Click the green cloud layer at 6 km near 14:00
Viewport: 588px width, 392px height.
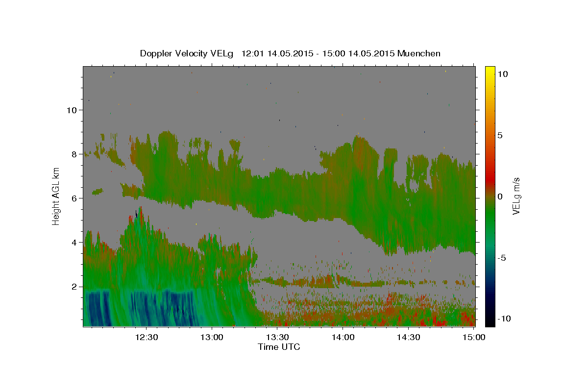tap(343, 198)
